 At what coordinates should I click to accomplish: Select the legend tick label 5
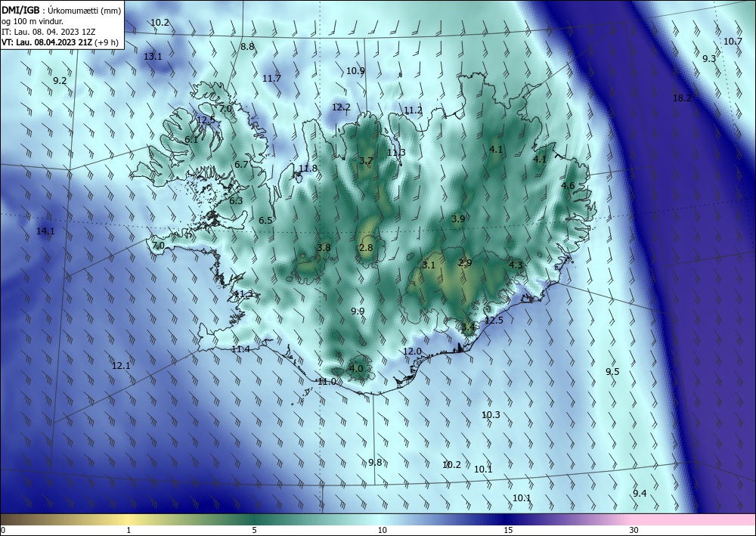pos(254,531)
